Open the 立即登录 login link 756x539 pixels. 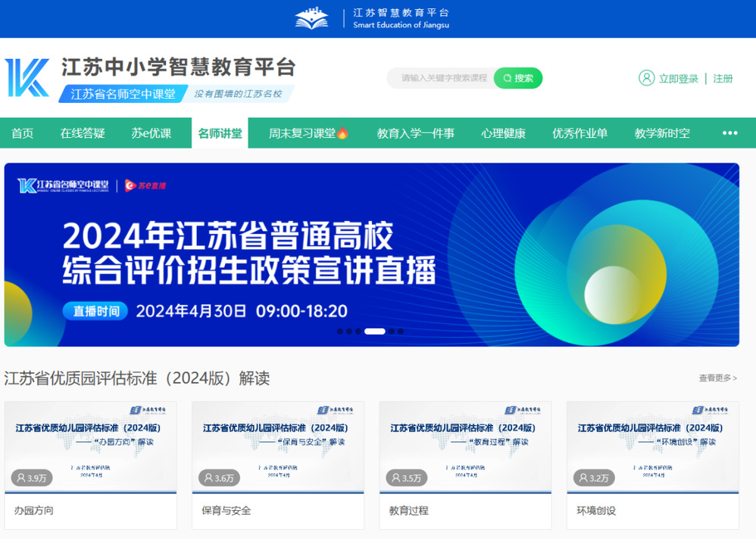pos(678,79)
